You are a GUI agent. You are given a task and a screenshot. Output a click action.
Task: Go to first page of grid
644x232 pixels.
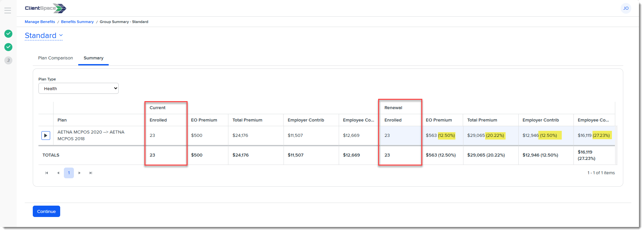pyautogui.click(x=46, y=173)
